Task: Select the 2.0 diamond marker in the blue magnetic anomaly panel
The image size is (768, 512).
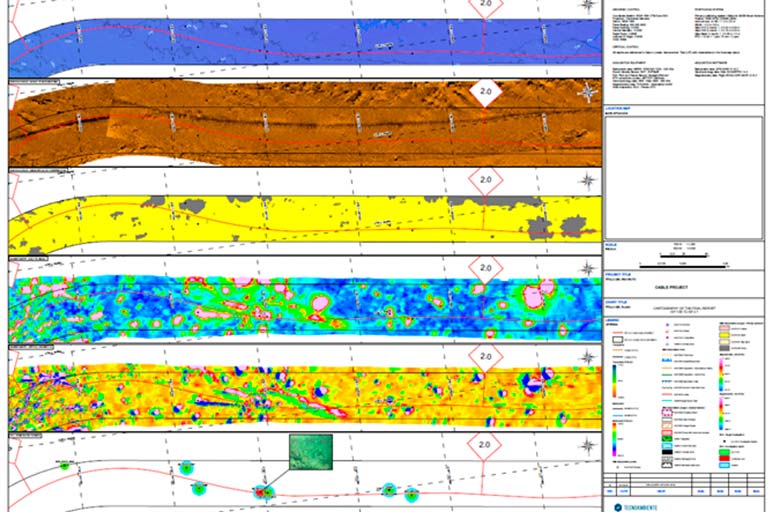Action: (x=485, y=268)
